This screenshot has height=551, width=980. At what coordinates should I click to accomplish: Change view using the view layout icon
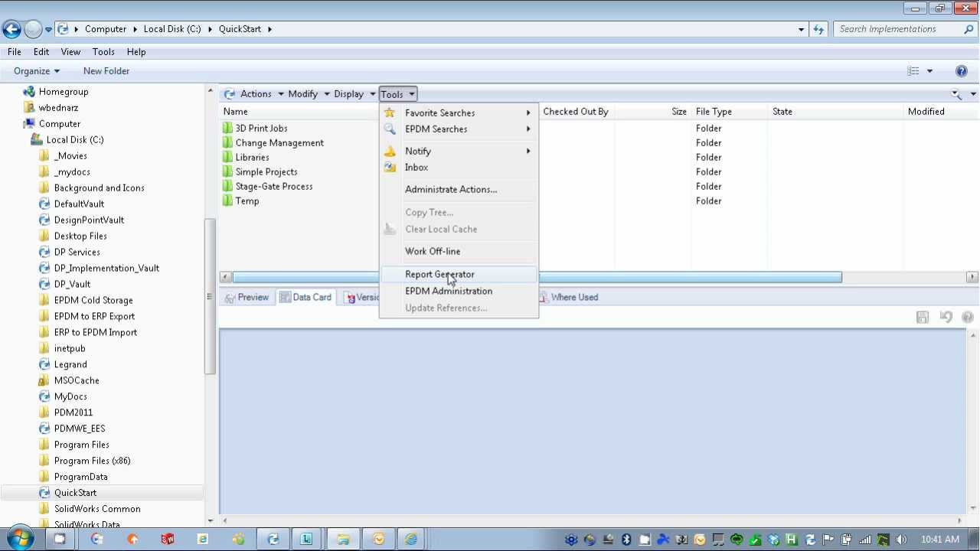click(913, 71)
